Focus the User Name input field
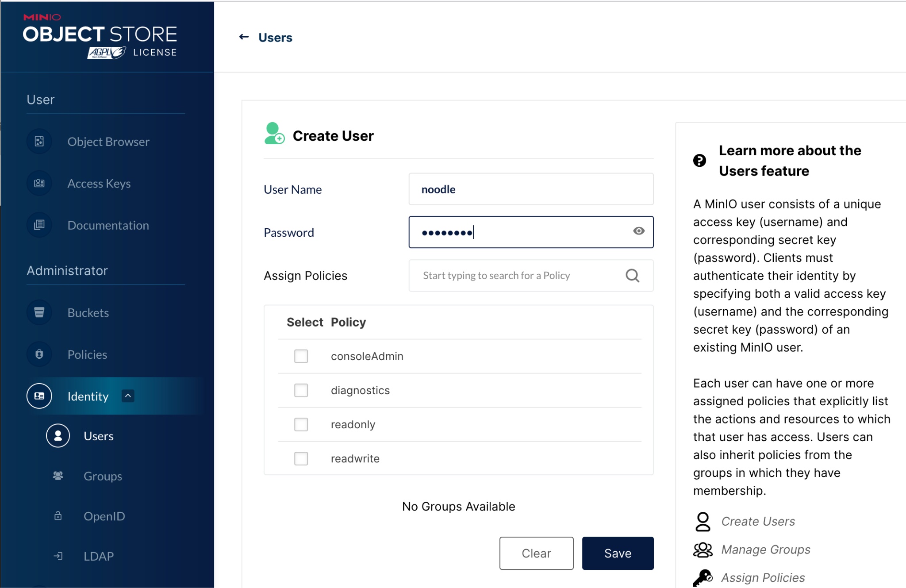The height and width of the screenshot is (588, 906). pos(531,189)
